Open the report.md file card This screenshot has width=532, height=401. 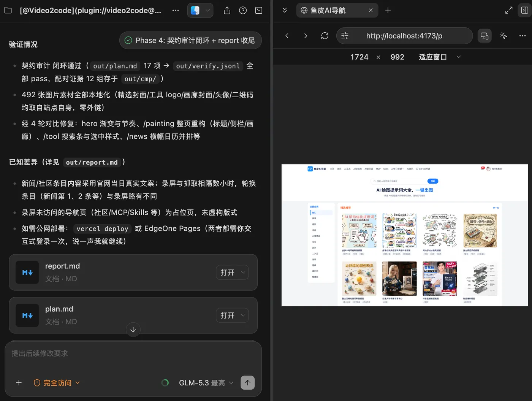click(x=133, y=273)
